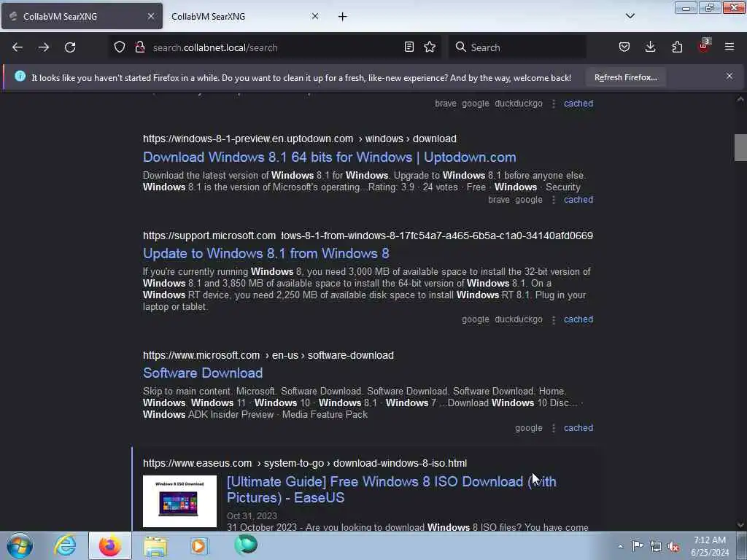Screen dimensions: 747x560
Task: Open Update to Windows 8.1 from Windows 8 link
Action: tap(266, 253)
